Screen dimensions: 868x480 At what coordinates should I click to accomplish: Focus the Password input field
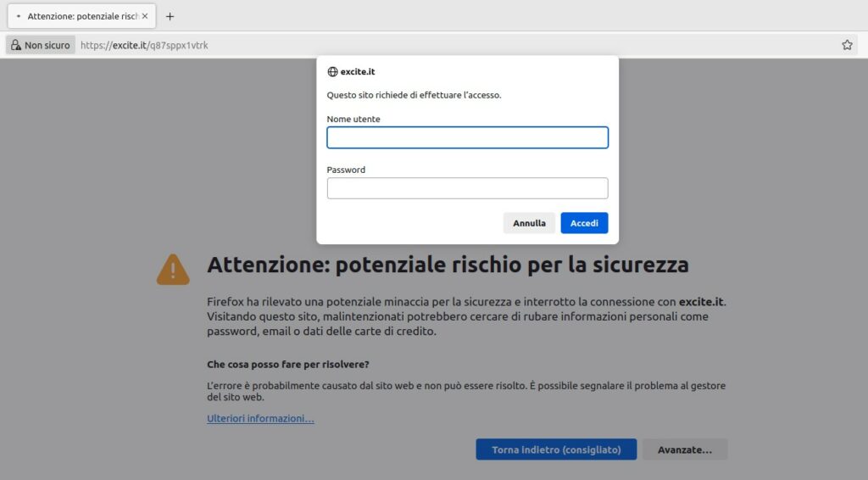(467, 188)
